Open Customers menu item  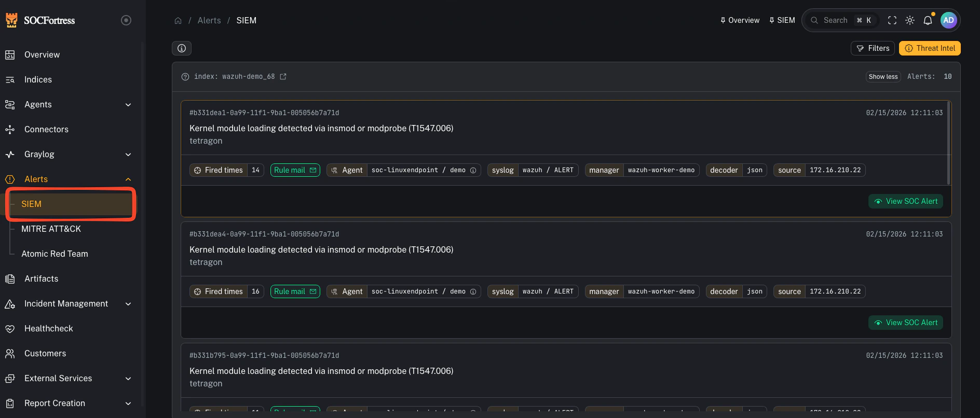45,353
